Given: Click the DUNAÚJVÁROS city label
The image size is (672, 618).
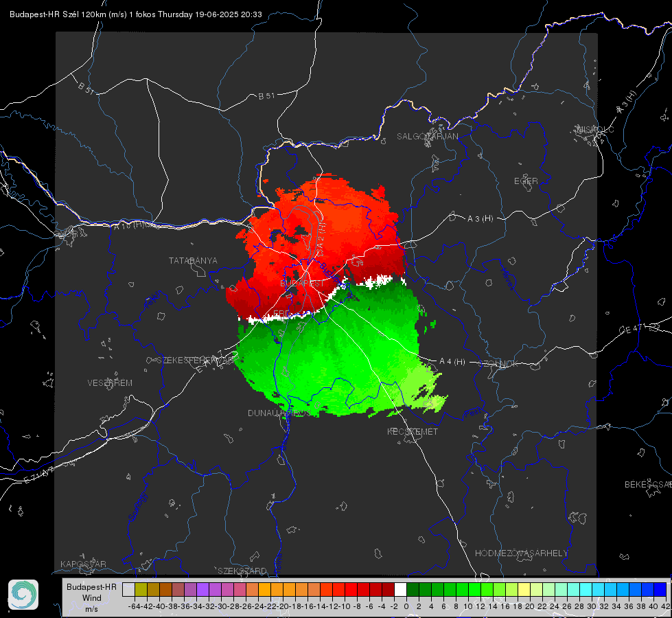Looking at the screenshot, I should click(279, 413).
